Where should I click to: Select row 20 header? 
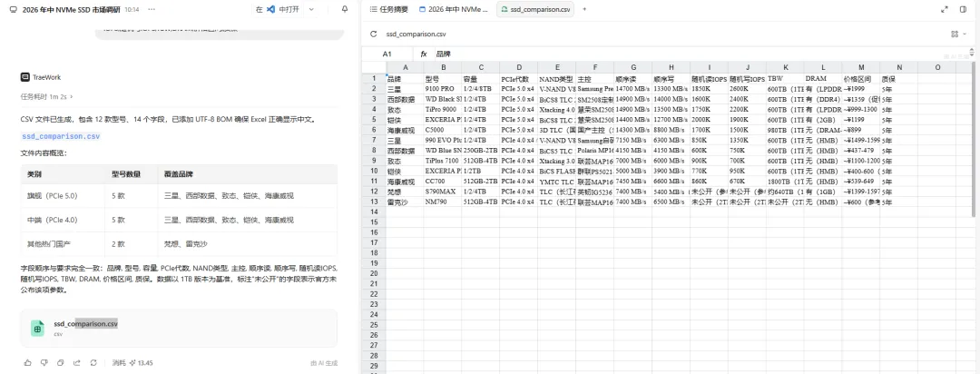click(x=374, y=273)
